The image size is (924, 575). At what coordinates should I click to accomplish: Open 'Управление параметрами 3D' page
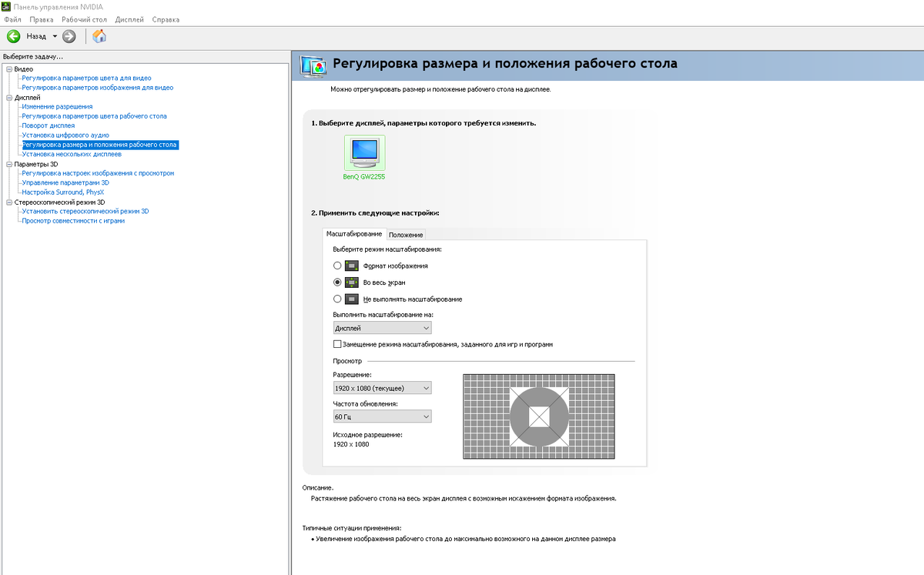(65, 182)
